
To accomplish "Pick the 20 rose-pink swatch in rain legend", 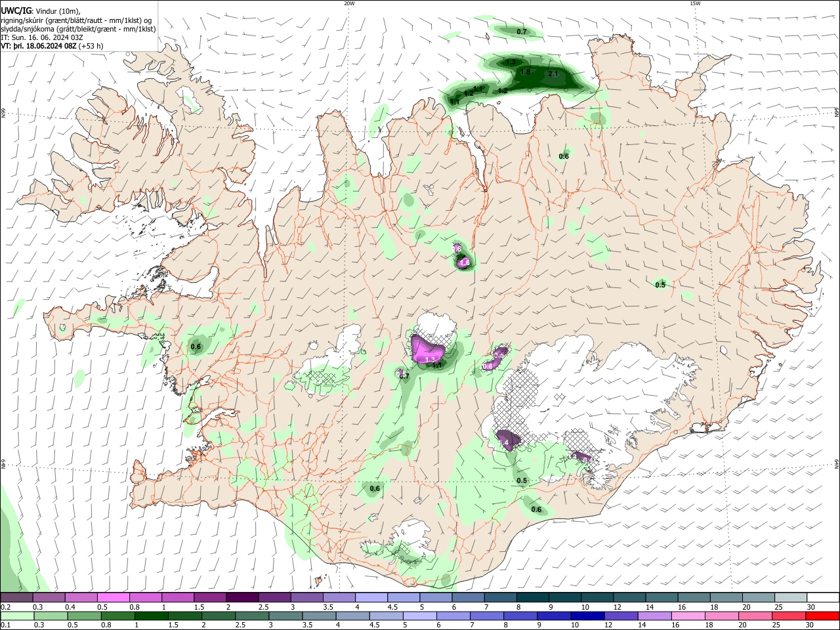I will (x=755, y=616).
